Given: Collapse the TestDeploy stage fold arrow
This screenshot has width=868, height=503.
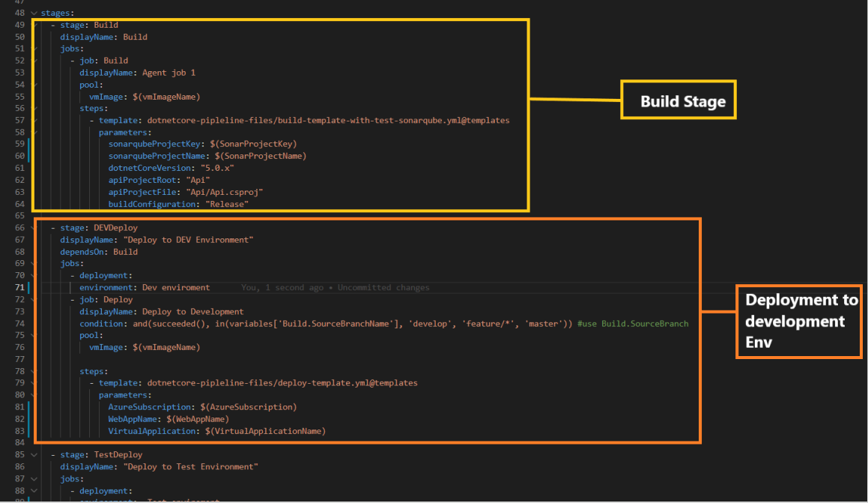Looking at the screenshot, I should pyautogui.click(x=33, y=454).
